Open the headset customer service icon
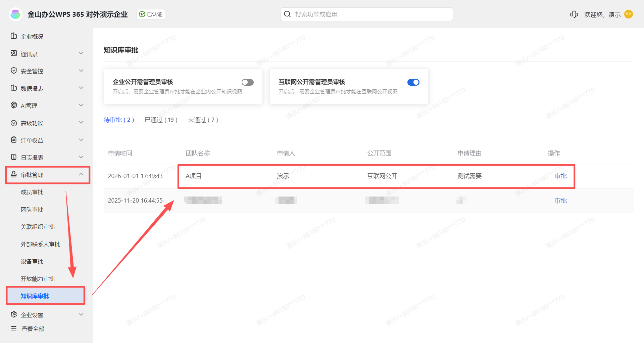Screen dimensions: 644x343 pyautogui.click(x=574, y=14)
